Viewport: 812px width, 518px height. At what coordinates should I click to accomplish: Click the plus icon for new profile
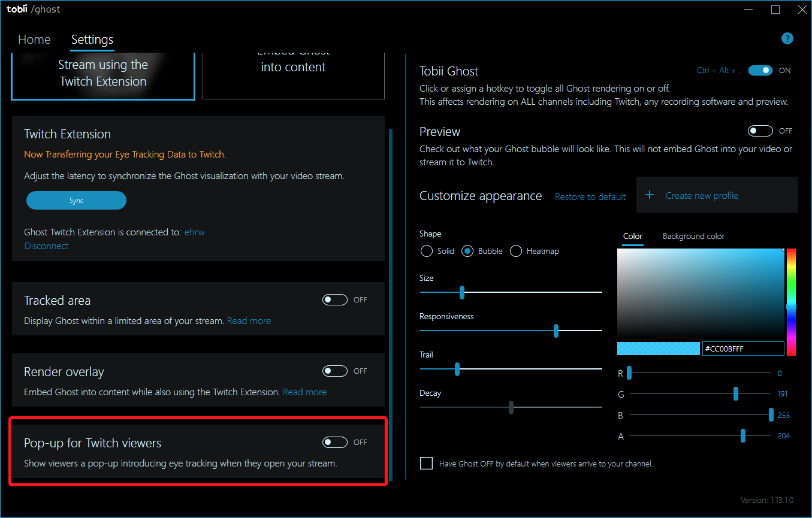tap(650, 195)
